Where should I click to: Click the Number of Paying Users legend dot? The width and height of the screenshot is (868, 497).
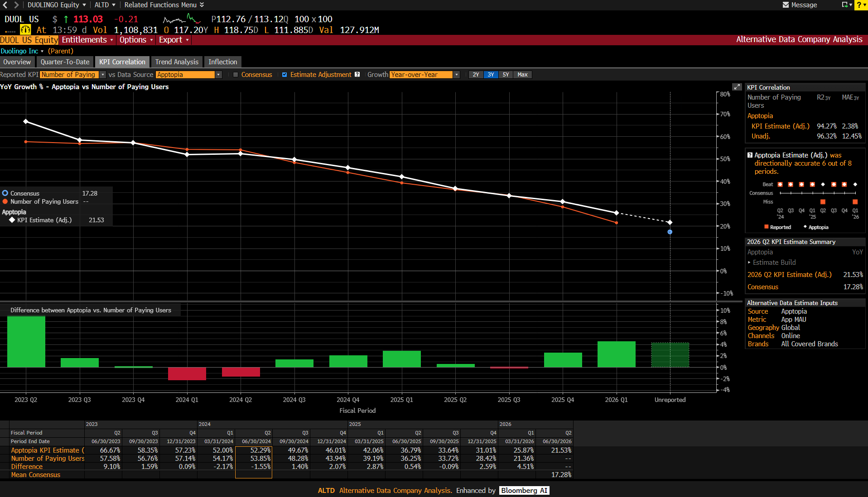(x=5, y=201)
